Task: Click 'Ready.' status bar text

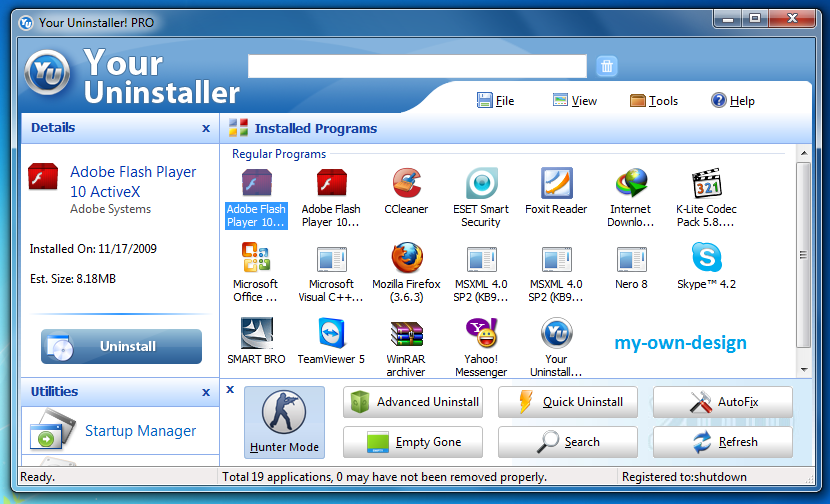Action: (38, 477)
